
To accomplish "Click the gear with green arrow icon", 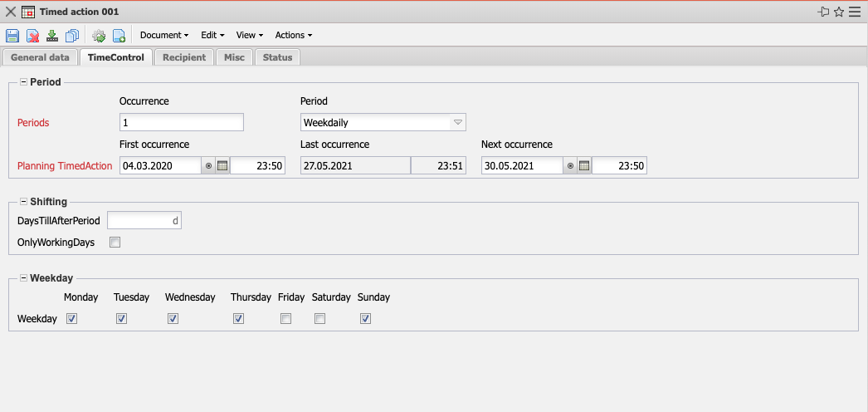I will tap(99, 36).
